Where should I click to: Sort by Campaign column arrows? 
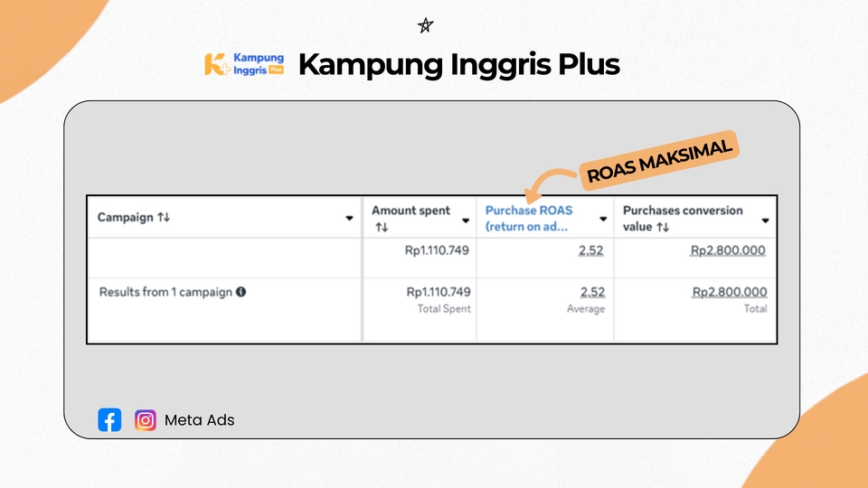pos(164,217)
